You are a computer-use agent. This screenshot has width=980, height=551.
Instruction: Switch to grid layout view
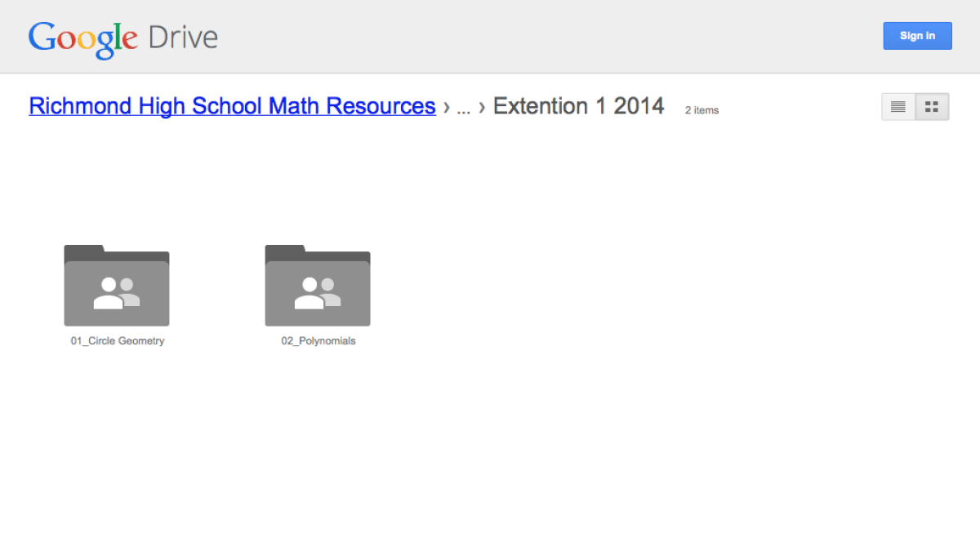[932, 106]
